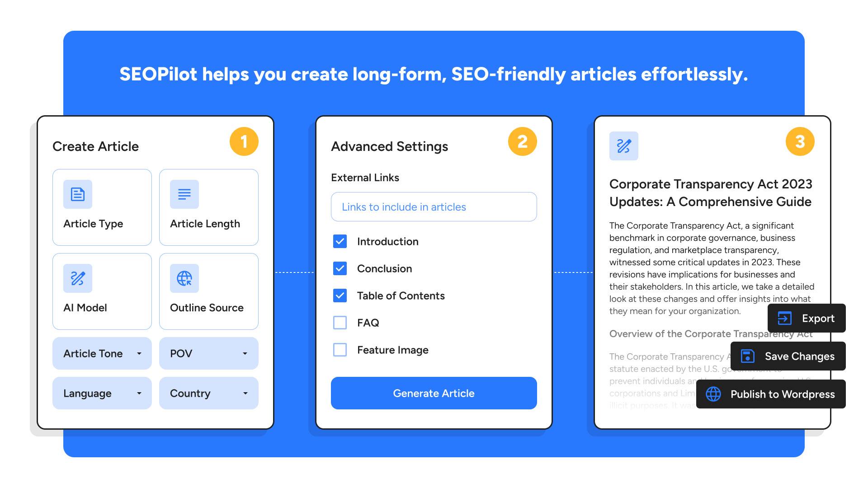Click the Save Changes icon
The image size is (868, 488).
[x=747, y=356]
